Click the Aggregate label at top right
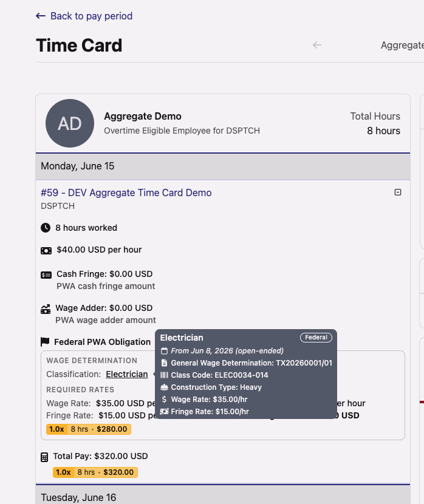 (402, 46)
